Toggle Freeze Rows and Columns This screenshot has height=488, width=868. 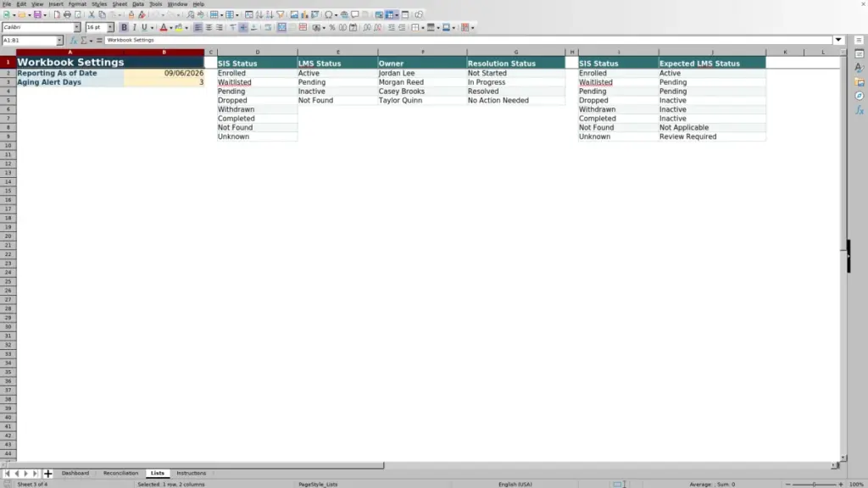[389, 14]
